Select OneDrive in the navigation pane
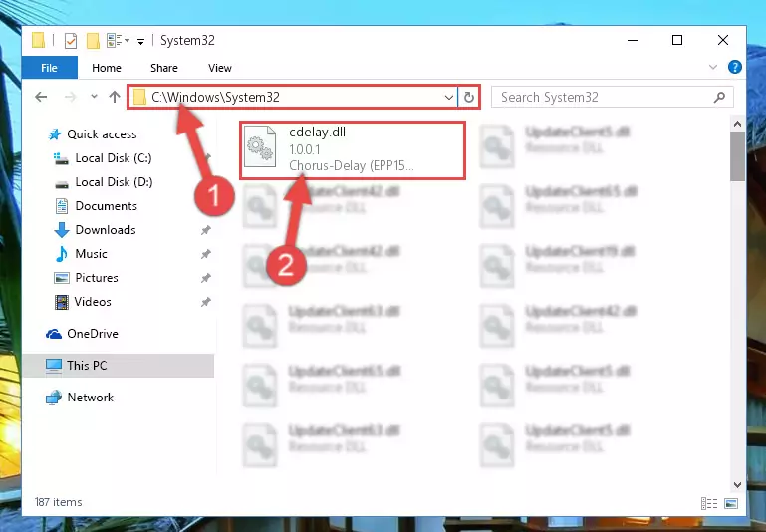Viewport: 766px width, 532px height. [x=93, y=334]
